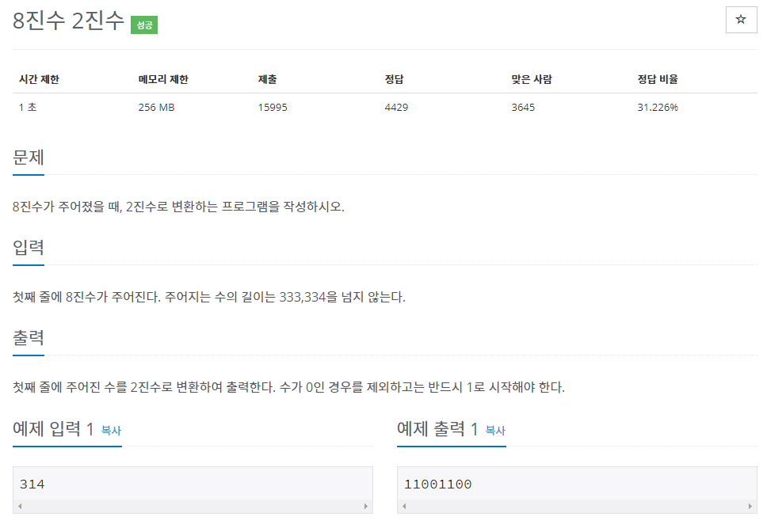Click the 시간 제한 column header
The width and height of the screenshot is (767, 532).
coord(39,79)
